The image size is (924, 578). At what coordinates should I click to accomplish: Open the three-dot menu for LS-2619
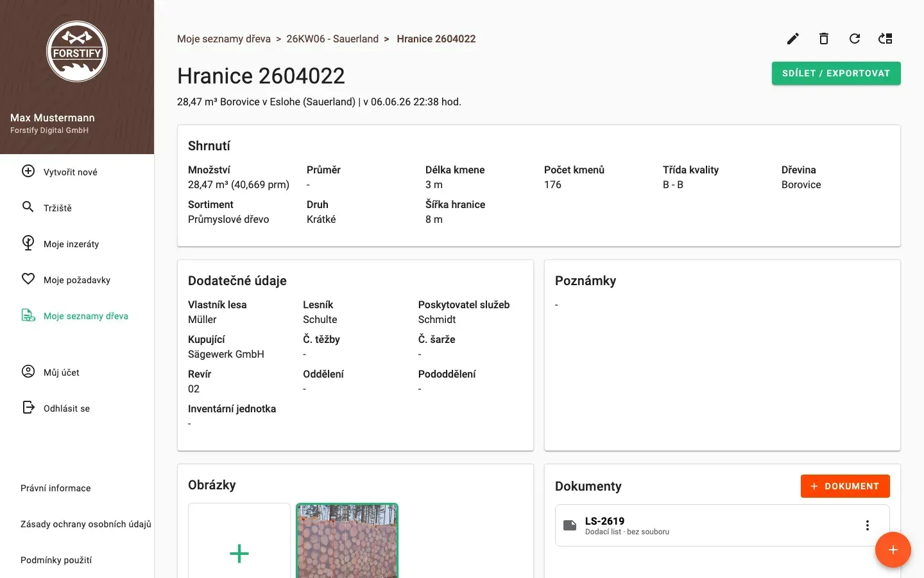pos(868,525)
